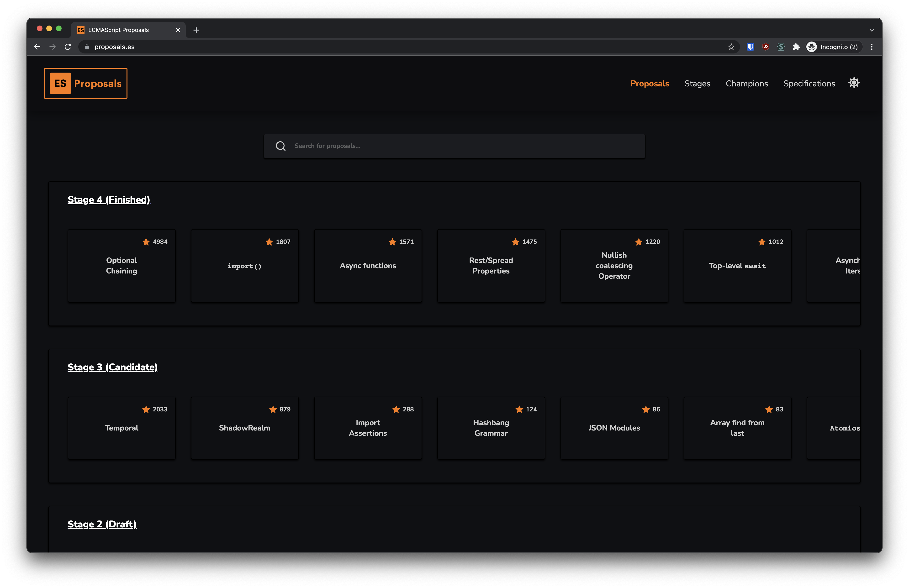Click the search magnifier icon

tap(281, 146)
